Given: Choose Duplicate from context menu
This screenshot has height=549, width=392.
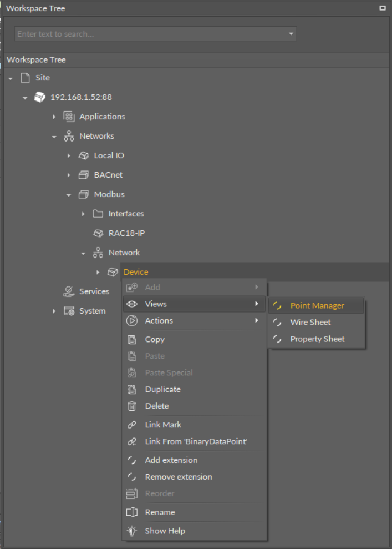Looking at the screenshot, I should 162,389.
